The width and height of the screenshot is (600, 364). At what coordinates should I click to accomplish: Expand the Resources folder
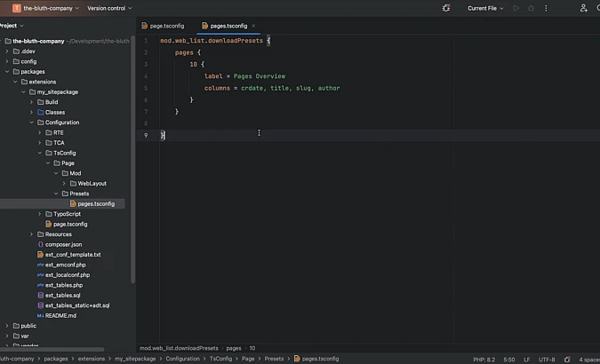click(x=31, y=234)
